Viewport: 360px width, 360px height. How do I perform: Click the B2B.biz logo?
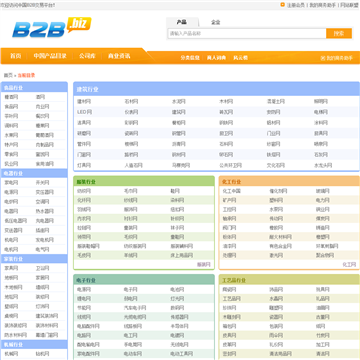coord(51,27)
